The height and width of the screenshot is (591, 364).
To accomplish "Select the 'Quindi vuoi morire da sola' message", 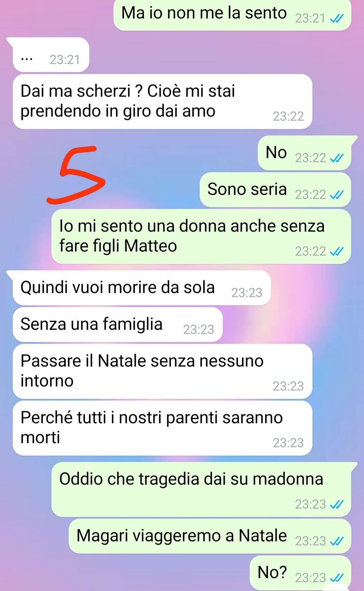I will 142,288.
